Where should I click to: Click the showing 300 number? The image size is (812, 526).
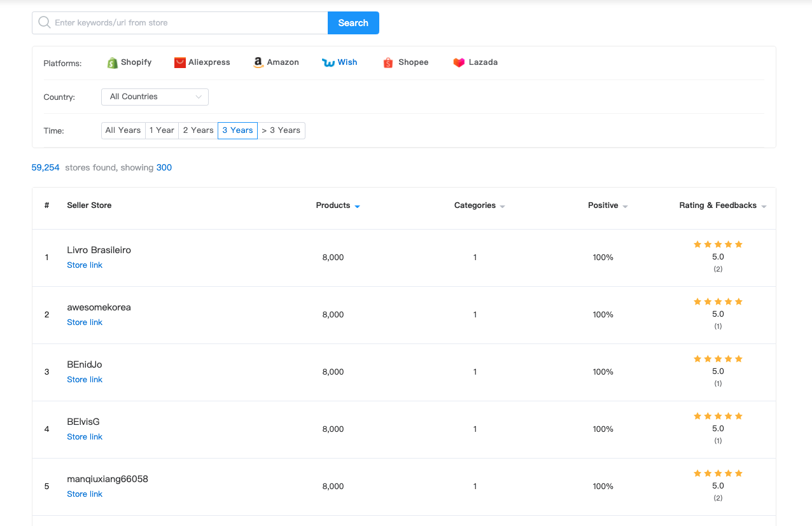(164, 168)
